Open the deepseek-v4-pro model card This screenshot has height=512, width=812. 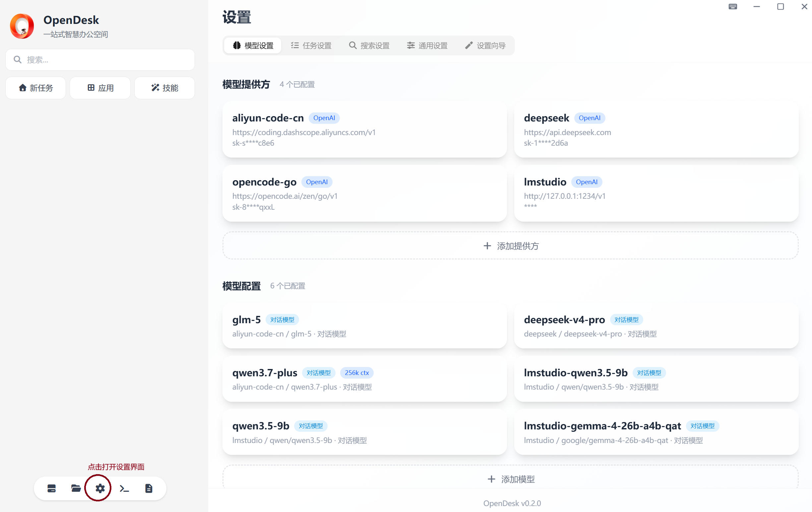click(x=656, y=326)
